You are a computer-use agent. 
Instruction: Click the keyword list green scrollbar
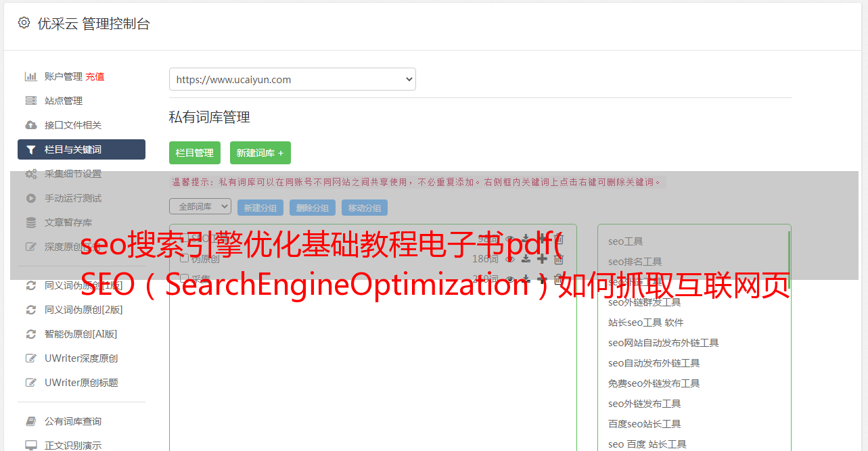(789, 260)
